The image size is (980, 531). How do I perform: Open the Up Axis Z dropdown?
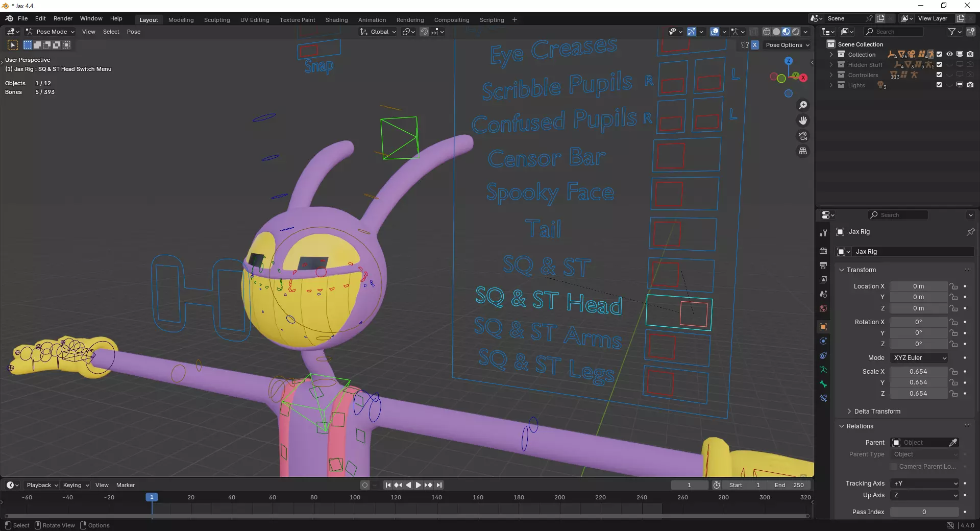tap(925, 495)
